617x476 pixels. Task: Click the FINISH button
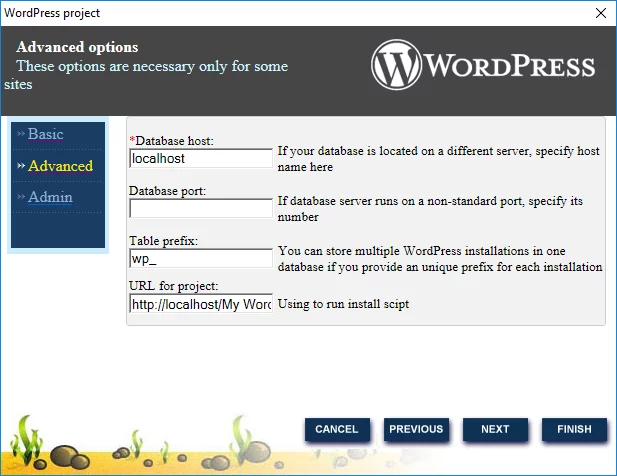coord(575,429)
